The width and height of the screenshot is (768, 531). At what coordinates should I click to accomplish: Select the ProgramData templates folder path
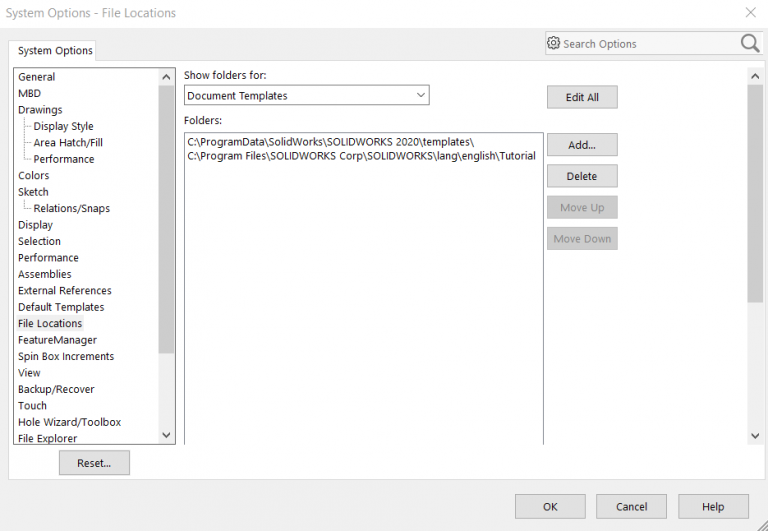(x=330, y=142)
